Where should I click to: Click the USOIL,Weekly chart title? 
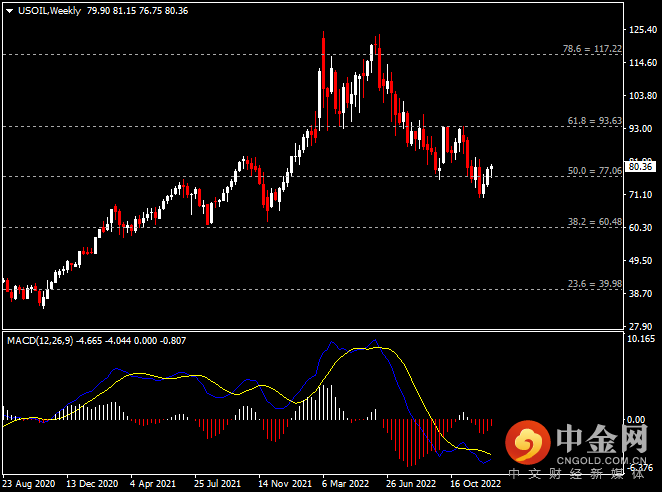48,9
